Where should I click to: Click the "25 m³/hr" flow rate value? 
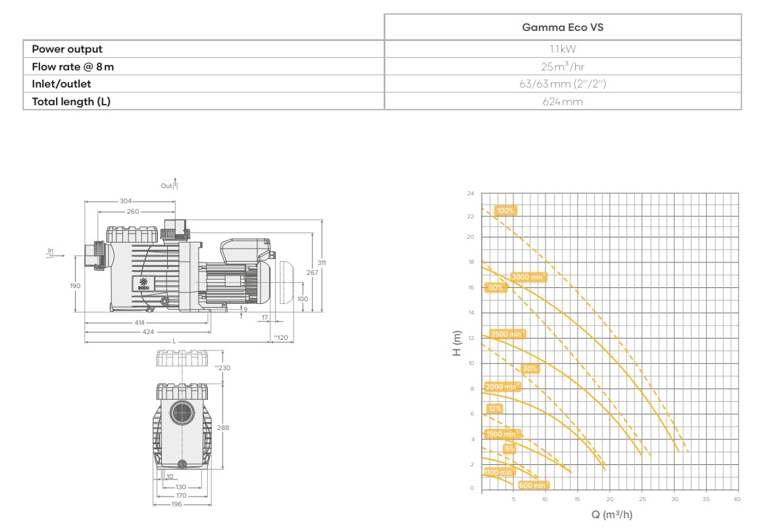point(563,66)
